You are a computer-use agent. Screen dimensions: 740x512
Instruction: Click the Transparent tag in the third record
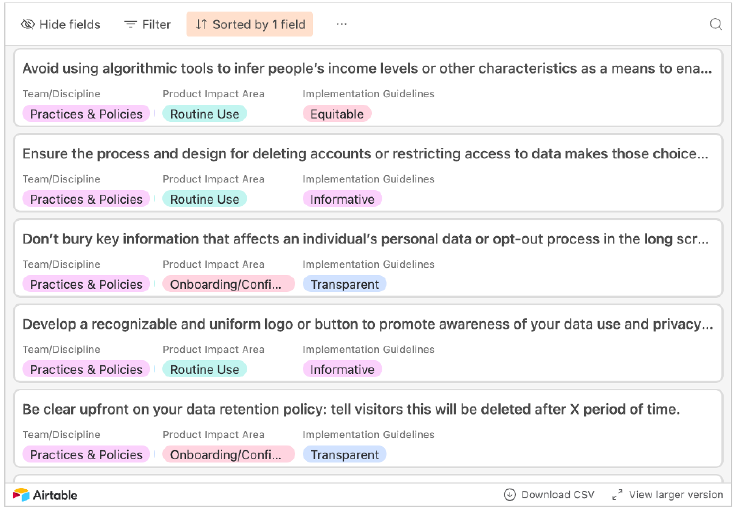point(344,284)
